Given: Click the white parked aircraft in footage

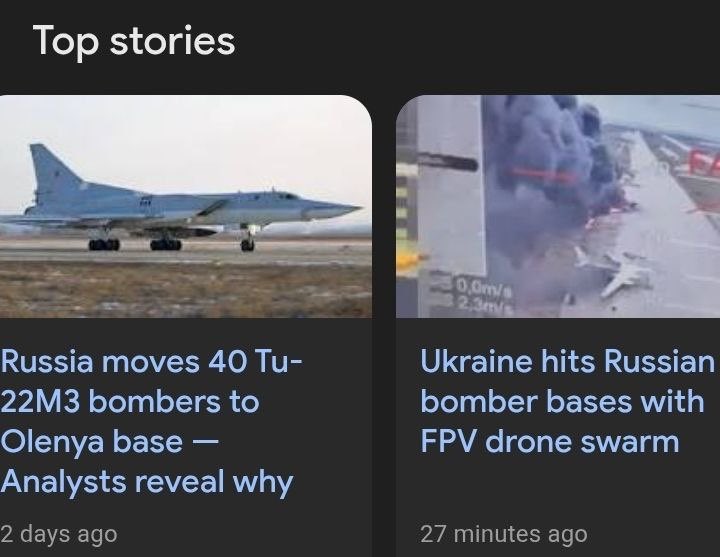Looking at the screenshot, I should pos(613,272).
